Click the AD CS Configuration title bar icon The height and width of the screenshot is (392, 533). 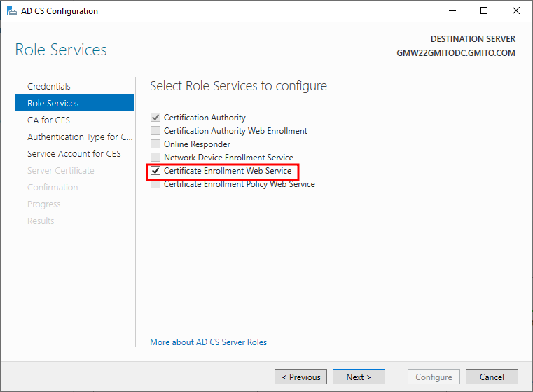tap(12, 11)
